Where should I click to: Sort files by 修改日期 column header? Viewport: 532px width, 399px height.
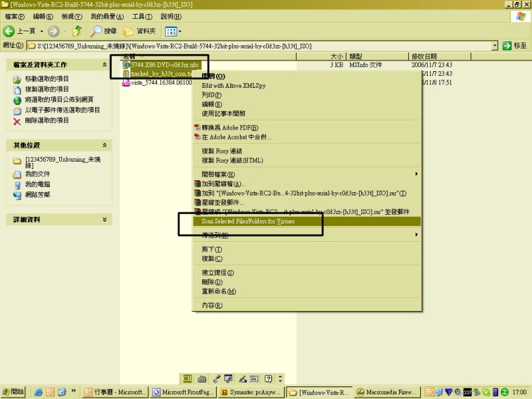coord(440,57)
